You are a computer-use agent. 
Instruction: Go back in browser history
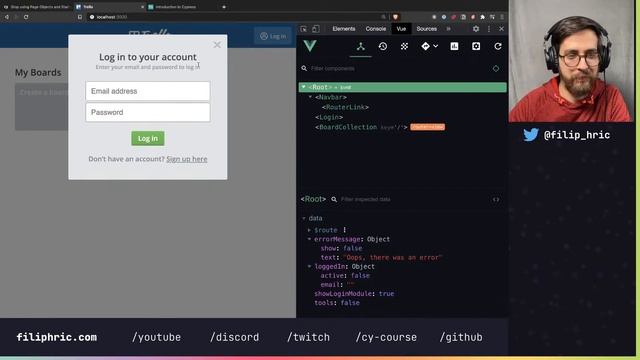7,17
